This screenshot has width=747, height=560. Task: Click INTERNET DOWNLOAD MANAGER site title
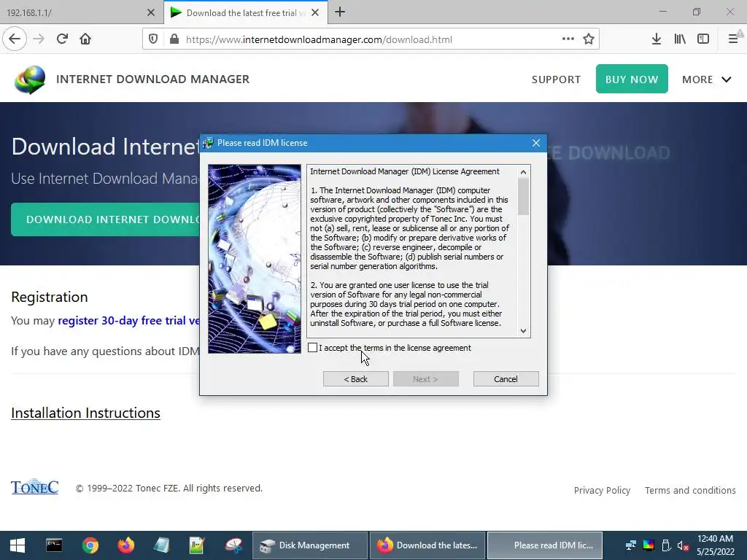coord(153,79)
